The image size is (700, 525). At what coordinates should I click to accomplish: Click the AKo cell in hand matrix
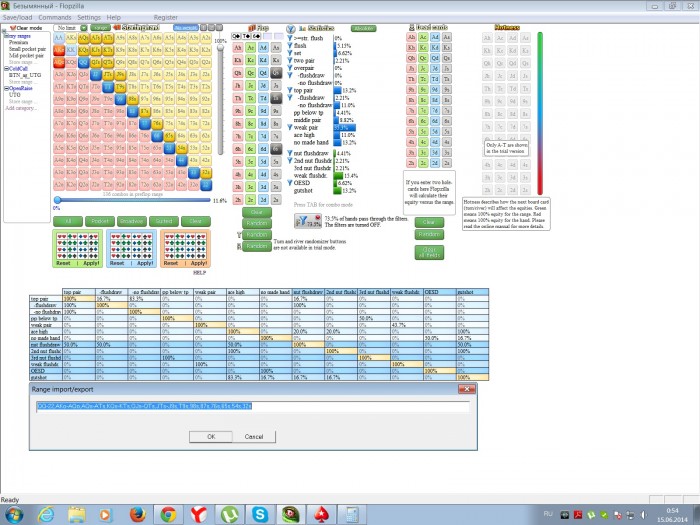59,50
